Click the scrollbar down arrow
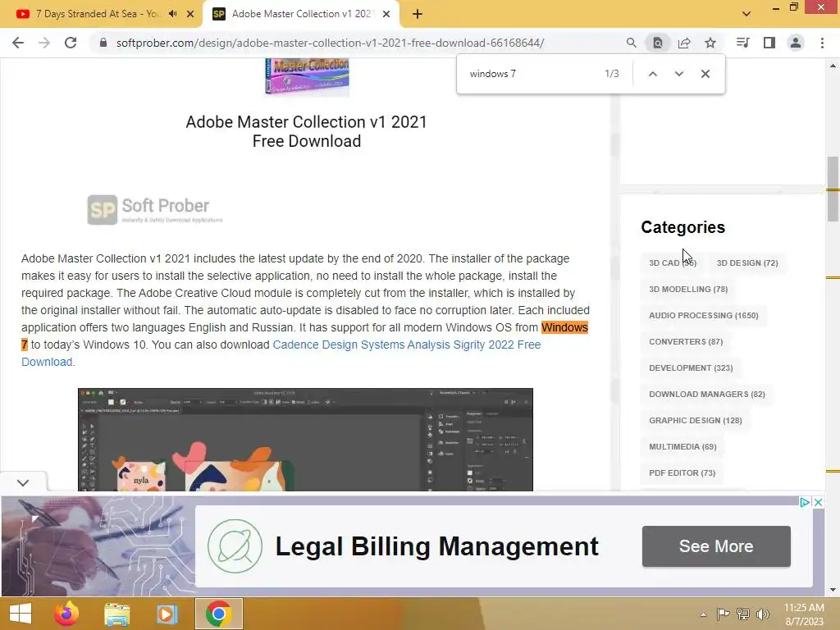This screenshot has height=630, width=840. tap(833, 590)
